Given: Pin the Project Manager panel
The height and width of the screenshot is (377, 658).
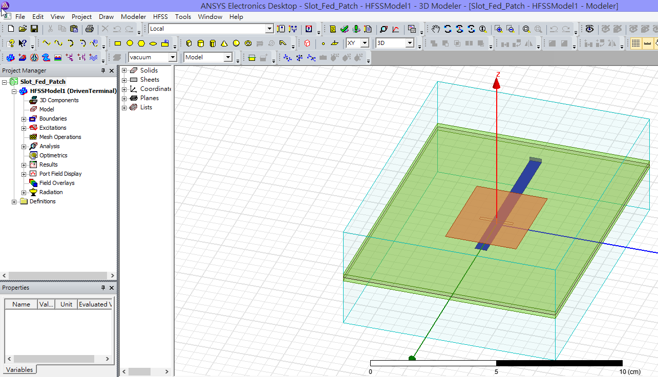Looking at the screenshot, I should (103, 71).
